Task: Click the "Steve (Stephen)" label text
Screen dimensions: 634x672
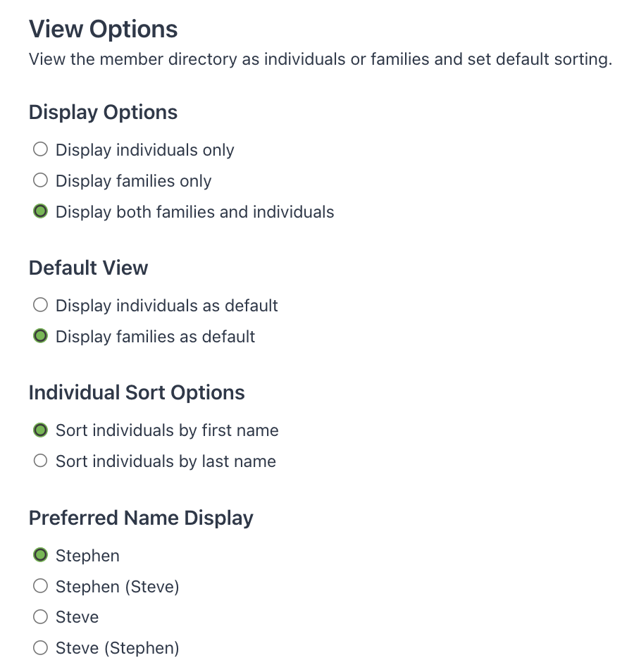Action: (117, 647)
